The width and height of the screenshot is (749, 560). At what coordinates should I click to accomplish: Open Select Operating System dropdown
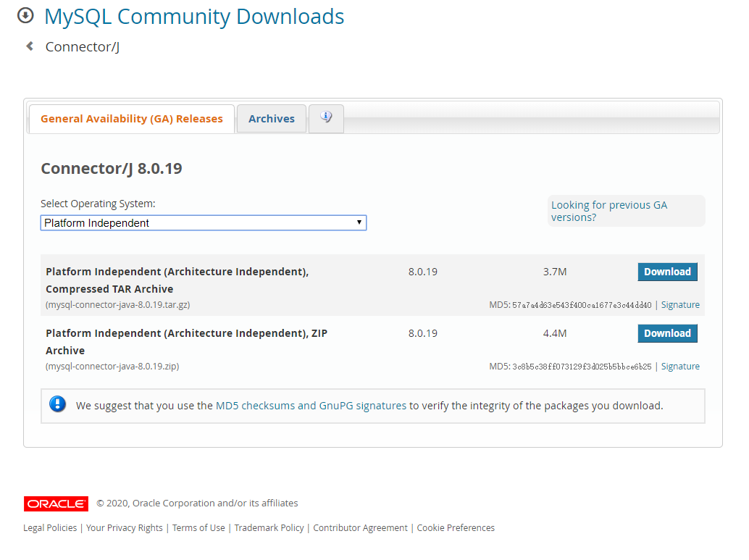[204, 223]
